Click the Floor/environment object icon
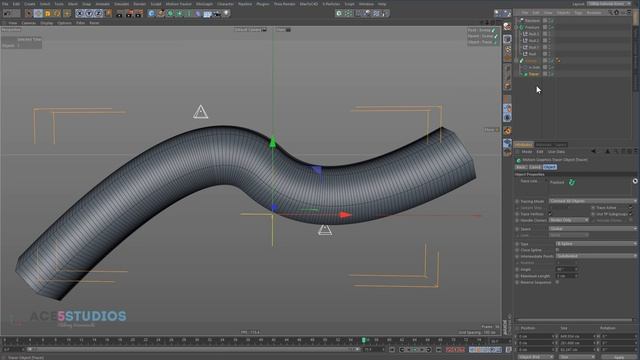Viewport: 640px width, 360px height. point(208,13)
